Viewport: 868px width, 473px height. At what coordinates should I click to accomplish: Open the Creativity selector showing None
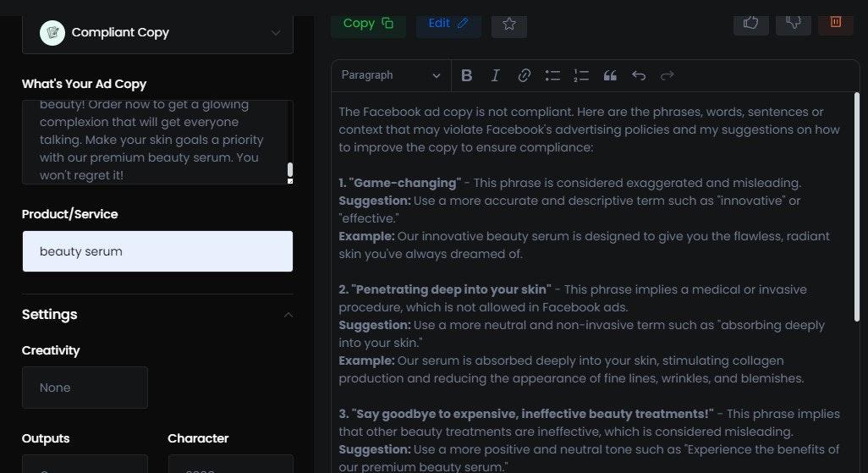(x=85, y=388)
